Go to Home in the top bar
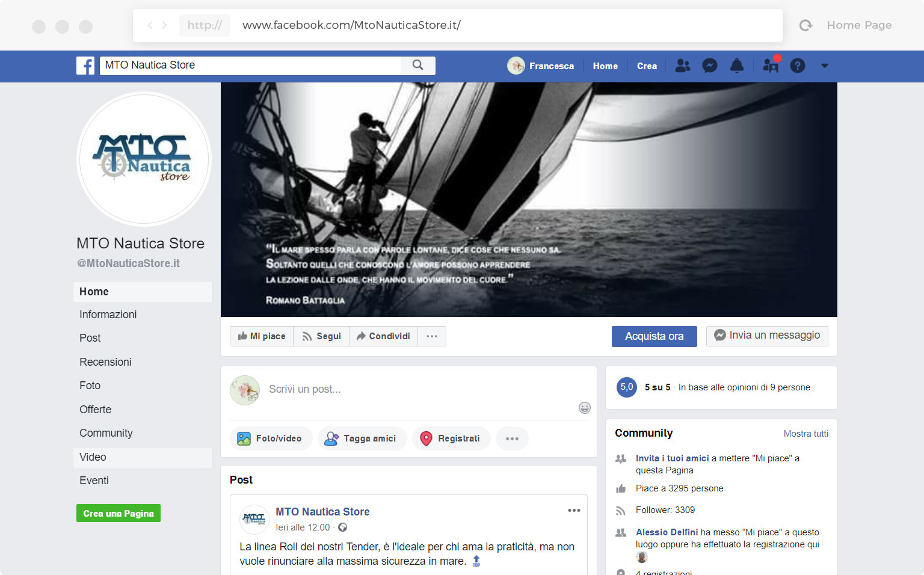Screen dimensions: 924x575 (605, 66)
